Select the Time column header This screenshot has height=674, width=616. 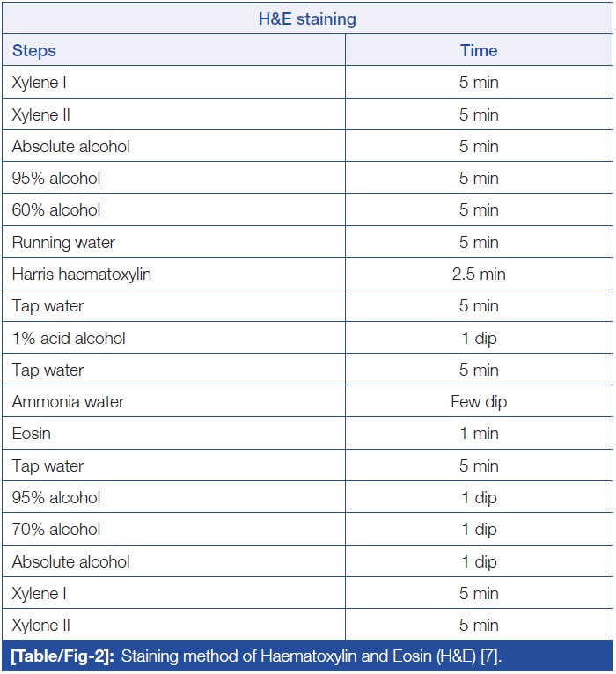click(478, 50)
